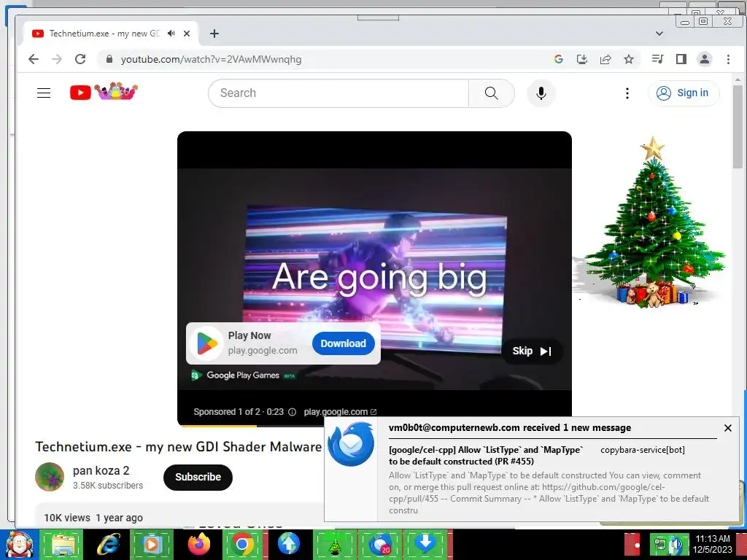Click Sign in button
Viewport: 747px width, 560px height.
click(683, 93)
